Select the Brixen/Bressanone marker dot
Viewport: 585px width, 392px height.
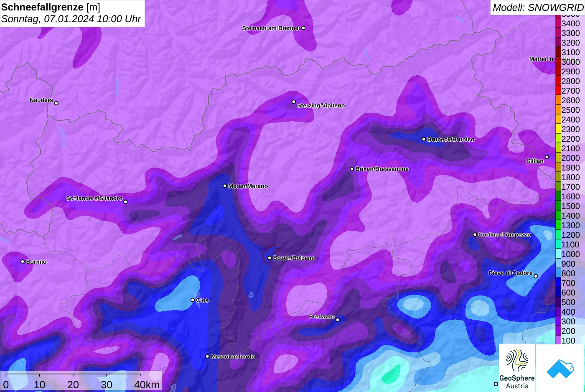[352, 169]
